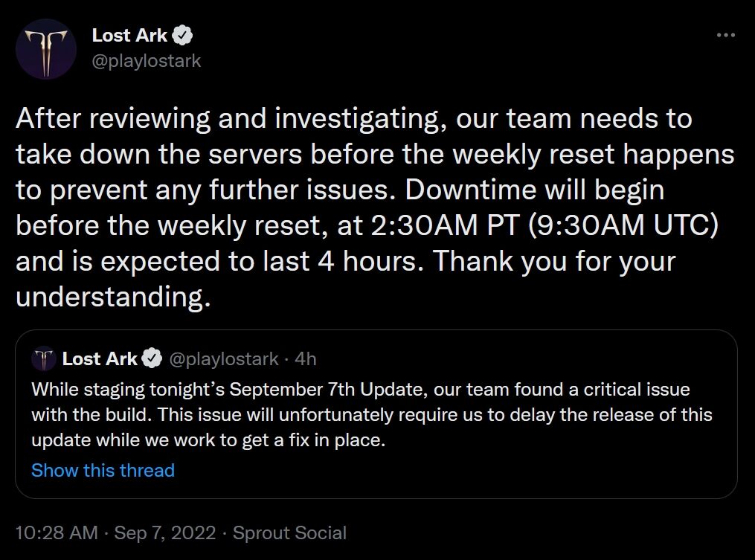Click the main tweet's first line of text
This screenshot has width=755, height=560.
pos(353,118)
